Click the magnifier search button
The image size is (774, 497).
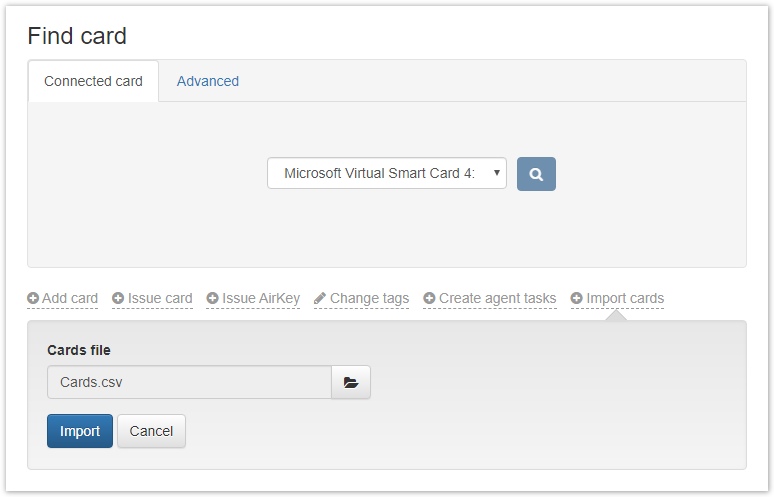tap(536, 174)
